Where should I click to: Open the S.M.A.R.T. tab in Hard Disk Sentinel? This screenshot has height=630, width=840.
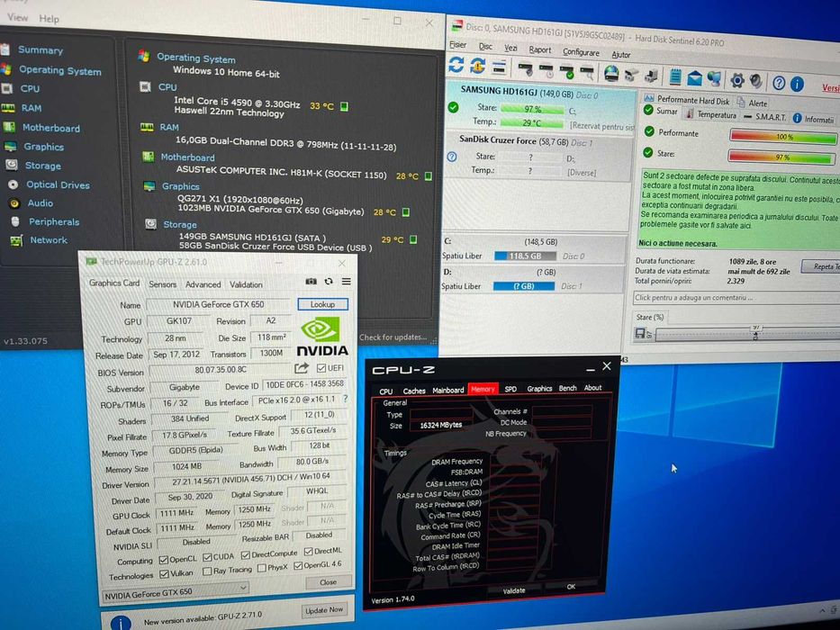point(765,117)
